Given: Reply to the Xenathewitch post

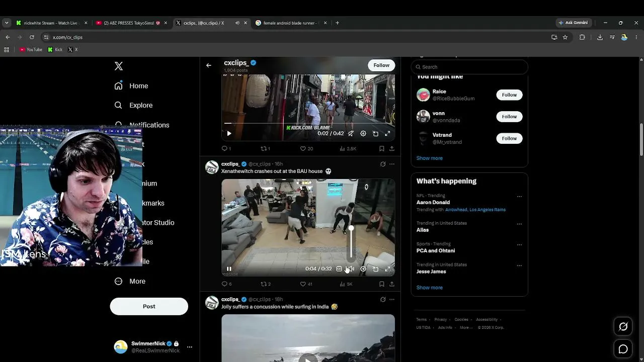Looking at the screenshot, I should click(x=226, y=284).
